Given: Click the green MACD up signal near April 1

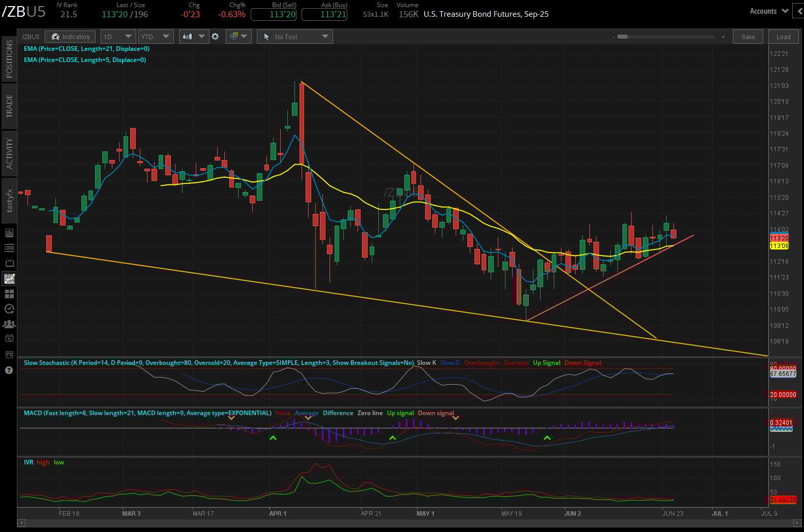Looking at the screenshot, I should coord(273,437).
